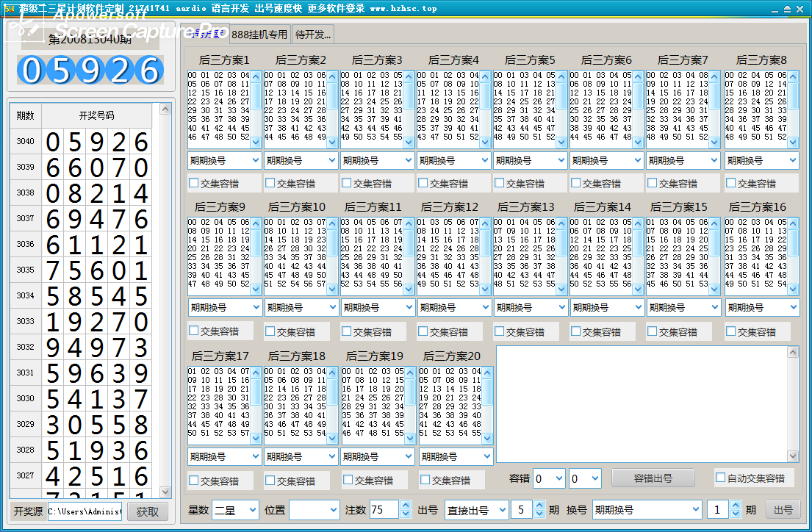The height and width of the screenshot is (532, 812).
Task: Increase the 换号 期 count spinner
Action: pyautogui.click(x=736, y=505)
